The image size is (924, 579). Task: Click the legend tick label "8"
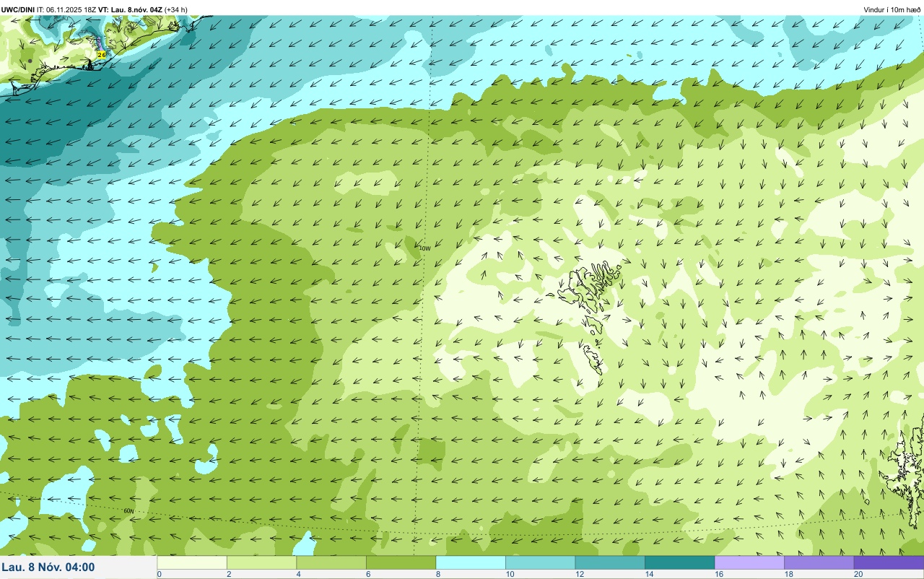pyautogui.click(x=437, y=574)
